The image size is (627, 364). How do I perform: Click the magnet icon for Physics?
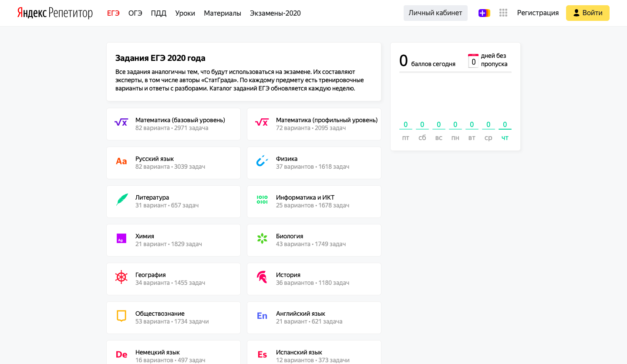tap(262, 161)
